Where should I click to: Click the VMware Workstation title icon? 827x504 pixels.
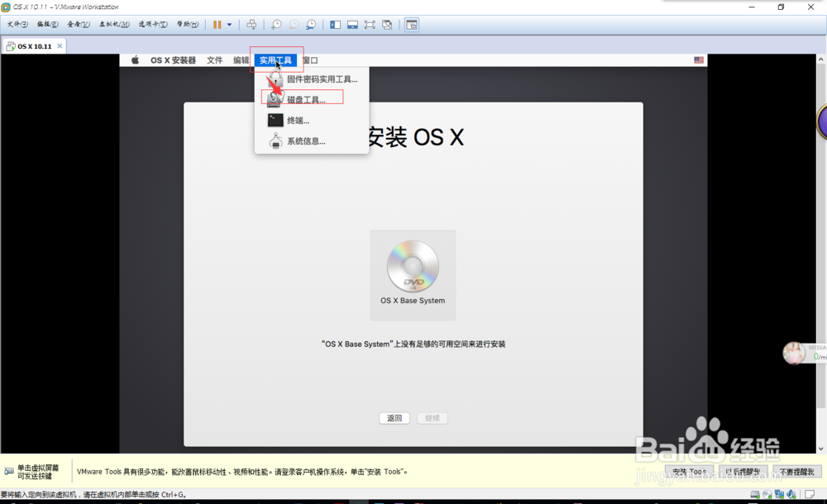6,7
